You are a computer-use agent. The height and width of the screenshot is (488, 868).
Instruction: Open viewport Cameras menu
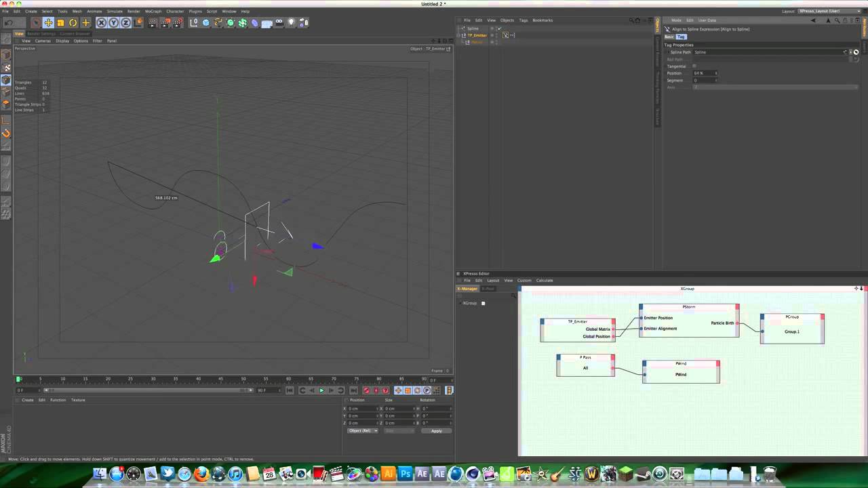pyautogui.click(x=43, y=41)
